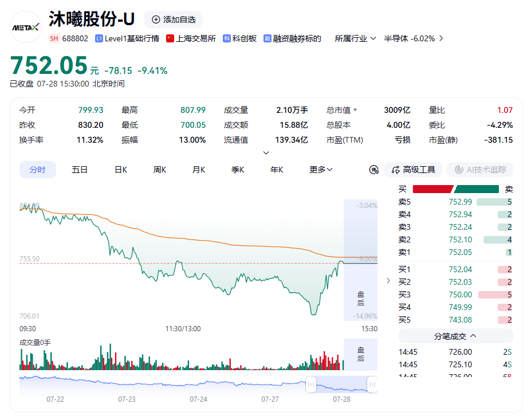Switch to the 五日 chart tab

[80, 170]
